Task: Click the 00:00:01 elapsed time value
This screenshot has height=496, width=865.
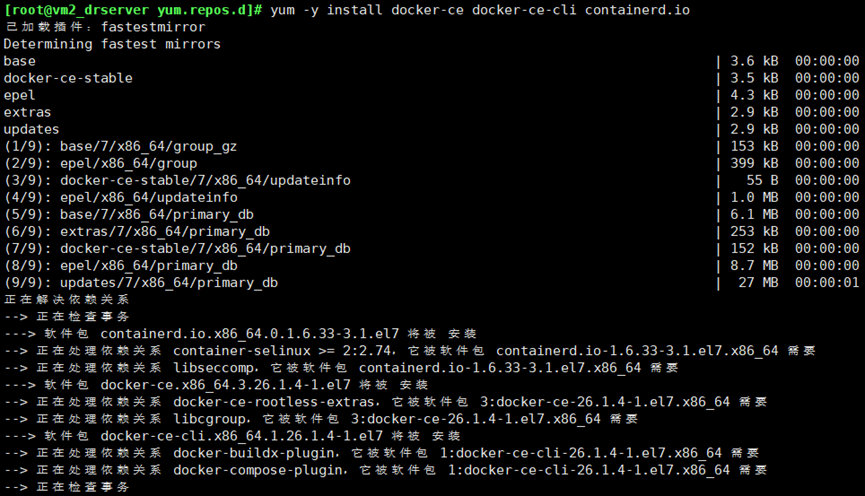Action: (x=827, y=282)
